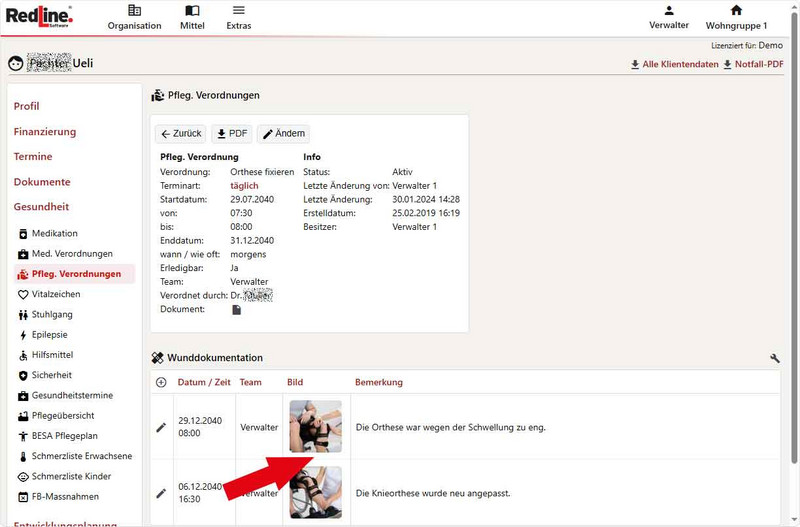This screenshot has width=800, height=527.
Task: Open the Wohngruppe 1 home selector
Action: point(736,17)
